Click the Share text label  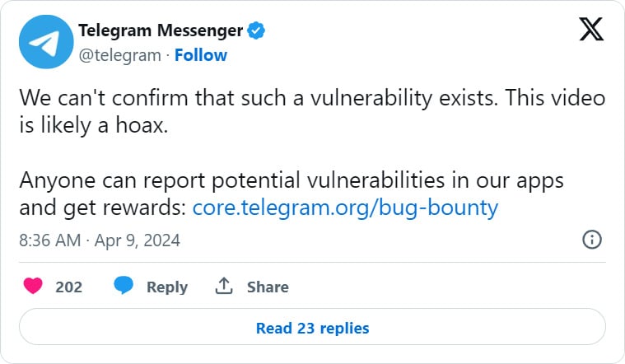tap(268, 287)
